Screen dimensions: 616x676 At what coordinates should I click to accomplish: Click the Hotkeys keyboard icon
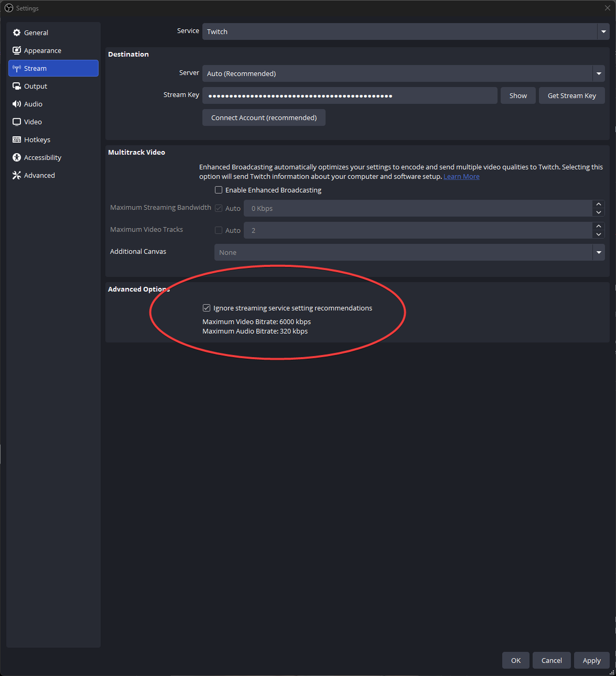(x=17, y=140)
